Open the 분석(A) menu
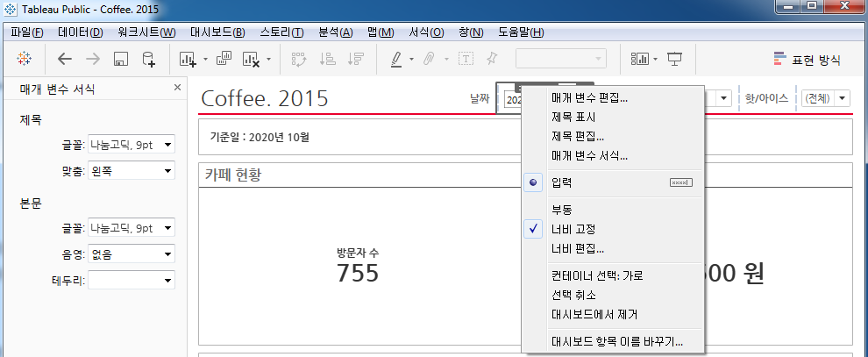 (x=336, y=32)
